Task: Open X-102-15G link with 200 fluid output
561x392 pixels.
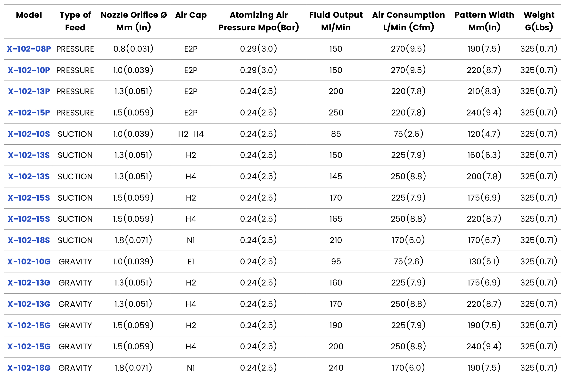Action: (x=29, y=346)
